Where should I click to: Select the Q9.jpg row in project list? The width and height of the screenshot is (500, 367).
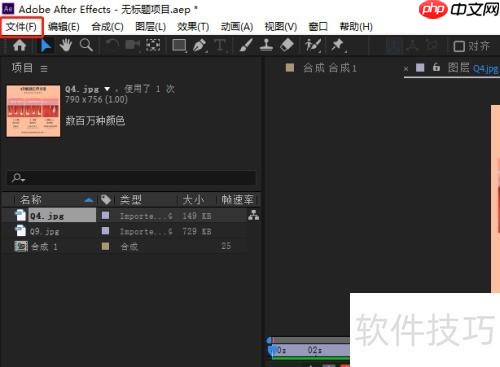(x=131, y=231)
